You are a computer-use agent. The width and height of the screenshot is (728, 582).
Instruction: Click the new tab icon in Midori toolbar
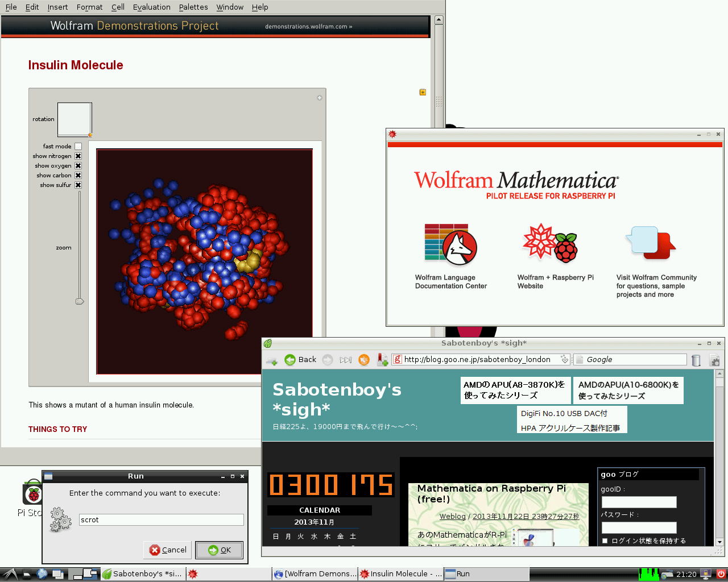click(x=272, y=360)
